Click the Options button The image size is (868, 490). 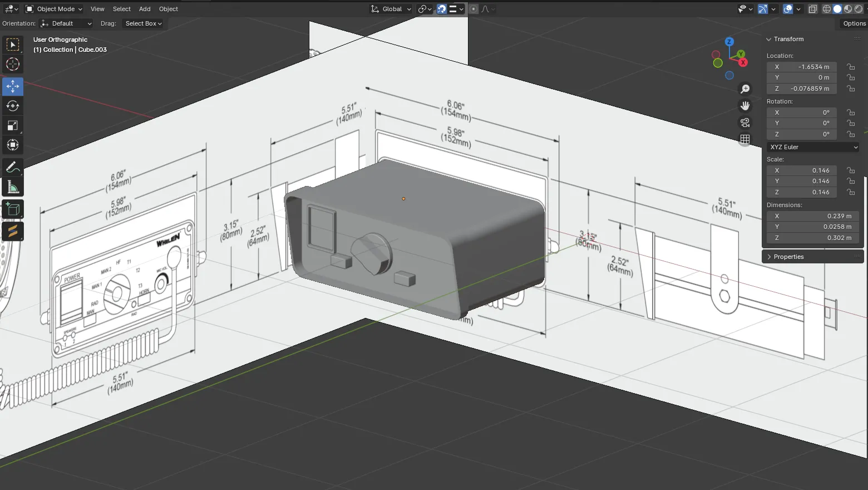coord(854,23)
